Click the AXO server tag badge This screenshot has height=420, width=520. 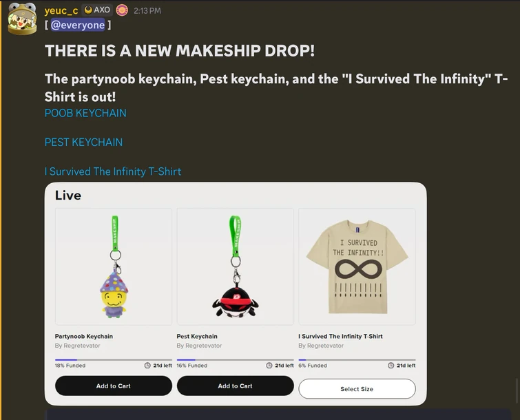[96, 10]
